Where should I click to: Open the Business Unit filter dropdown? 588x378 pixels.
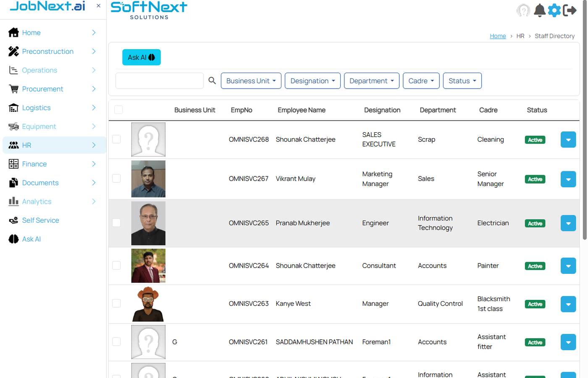click(x=251, y=80)
